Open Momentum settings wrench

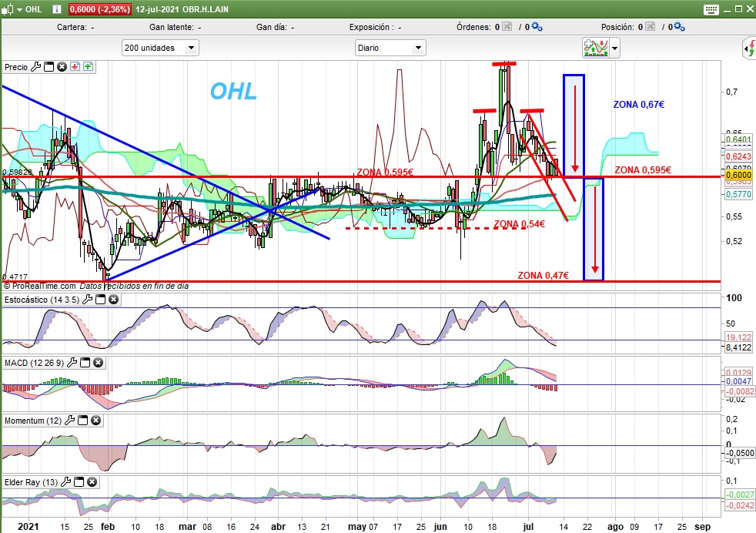point(69,421)
